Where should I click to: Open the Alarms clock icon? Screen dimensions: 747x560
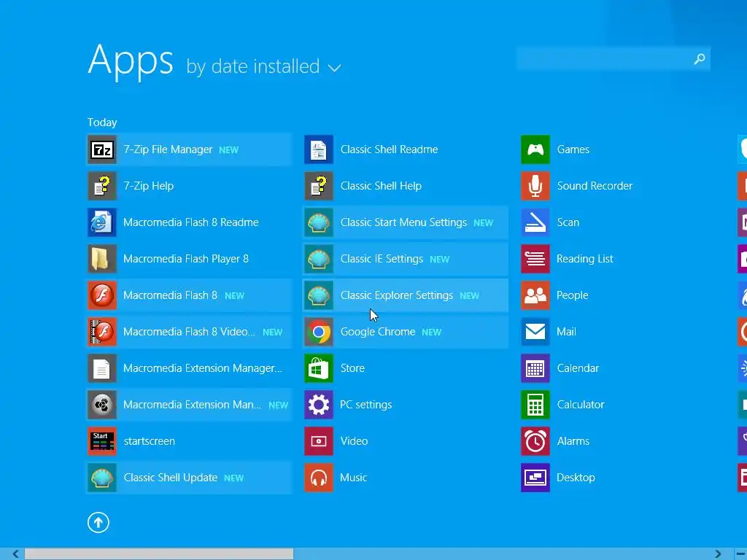click(x=535, y=441)
